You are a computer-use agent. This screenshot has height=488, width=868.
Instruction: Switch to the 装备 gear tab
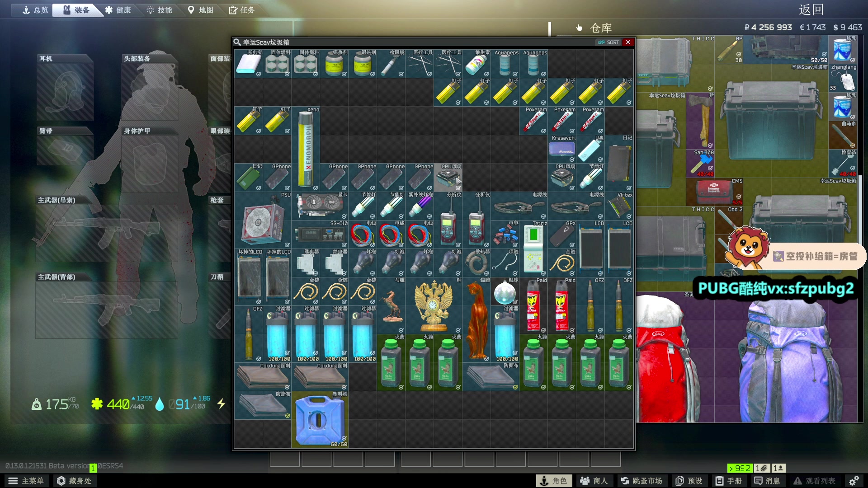point(76,10)
